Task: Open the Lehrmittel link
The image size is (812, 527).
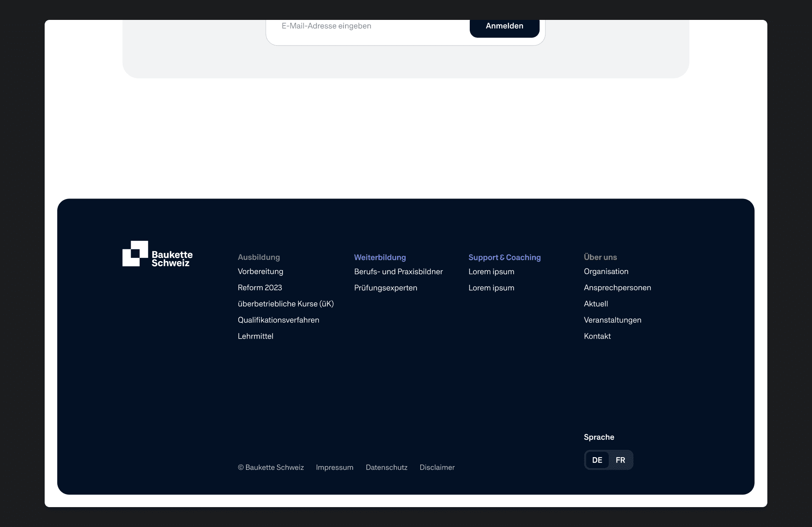Action: tap(255, 336)
